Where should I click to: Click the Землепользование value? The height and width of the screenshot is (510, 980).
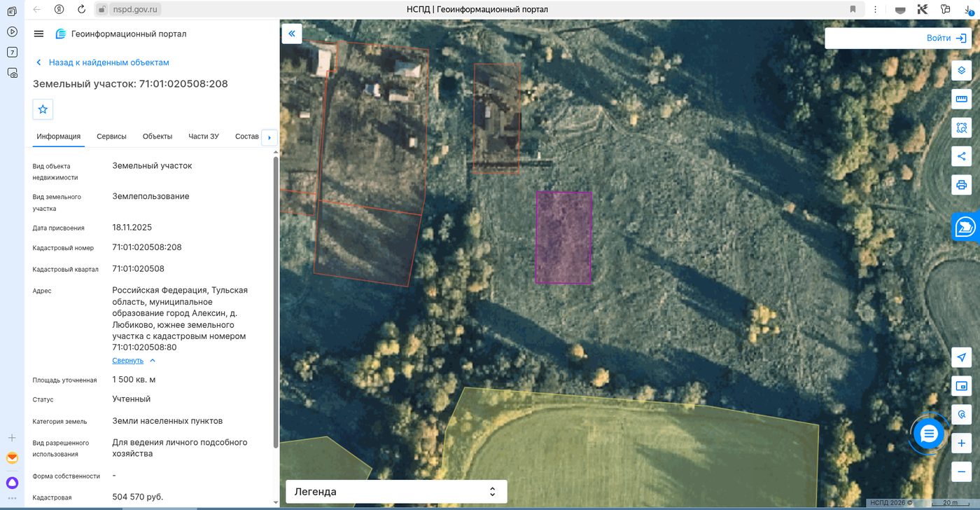coord(150,196)
